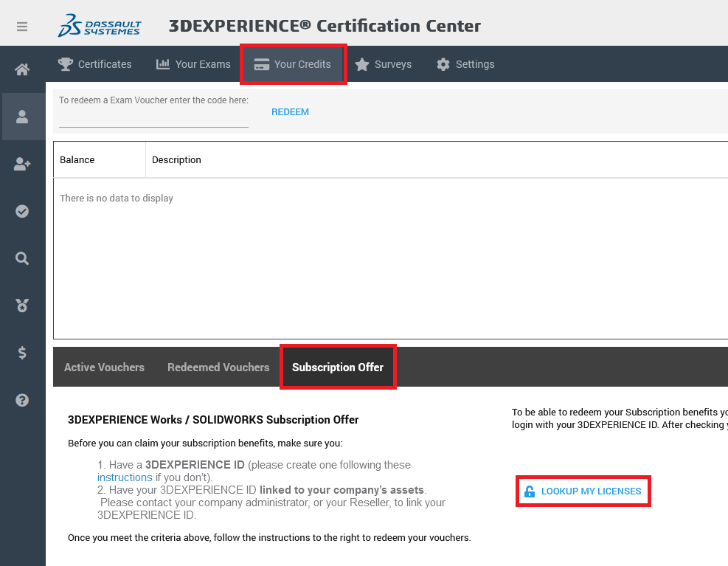This screenshot has width=728, height=566.
Task: Go to the Surveys tab
Action: (x=384, y=64)
